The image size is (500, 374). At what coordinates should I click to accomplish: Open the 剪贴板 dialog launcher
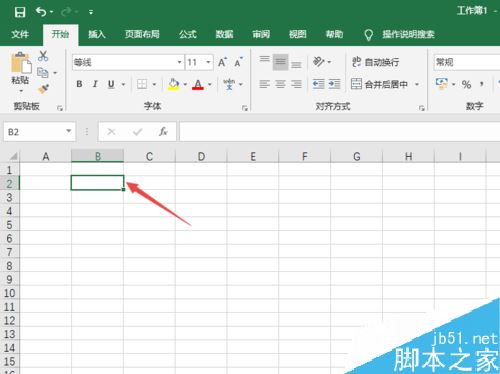pyautogui.click(x=60, y=108)
